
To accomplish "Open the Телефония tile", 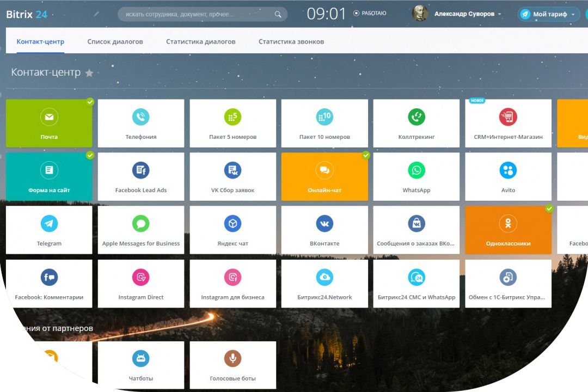I will click(x=141, y=123).
